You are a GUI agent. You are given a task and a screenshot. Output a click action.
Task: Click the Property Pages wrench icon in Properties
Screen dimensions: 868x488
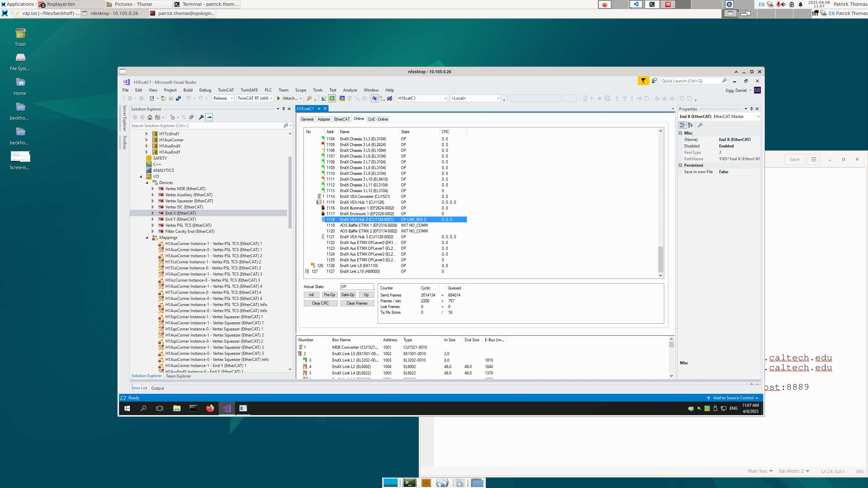click(x=700, y=125)
